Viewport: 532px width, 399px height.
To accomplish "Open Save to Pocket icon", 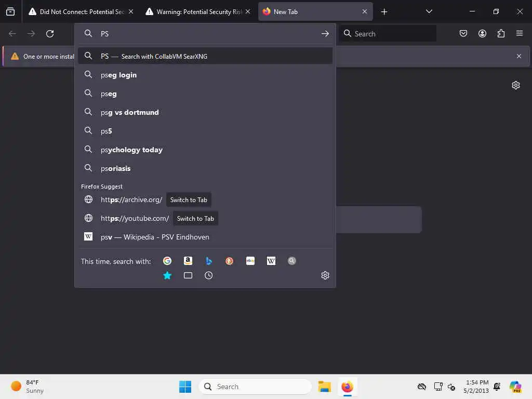I will [x=463, y=33].
